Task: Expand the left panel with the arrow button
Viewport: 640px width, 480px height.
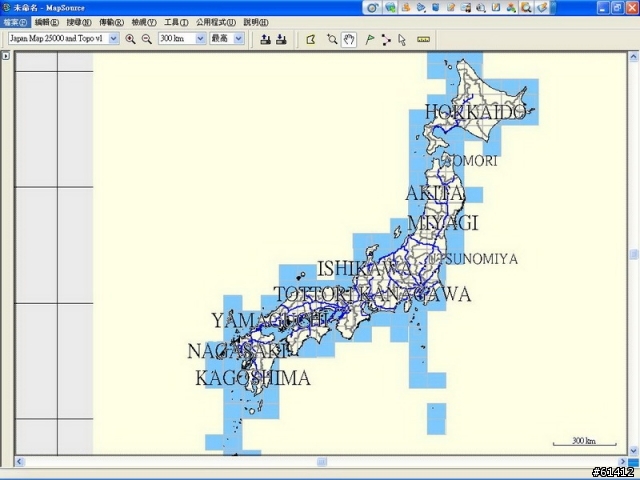Action: (x=6, y=56)
